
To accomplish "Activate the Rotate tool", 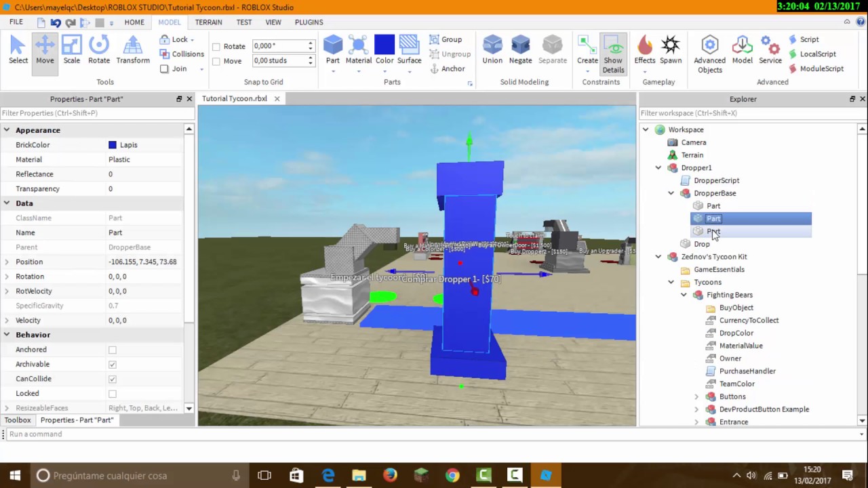I will 98,51.
